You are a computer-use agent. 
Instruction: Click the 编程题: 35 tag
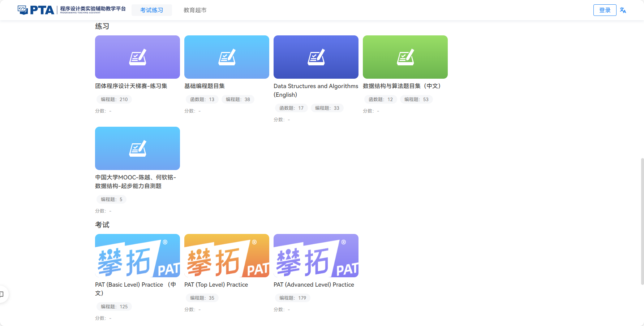click(202, 298)
